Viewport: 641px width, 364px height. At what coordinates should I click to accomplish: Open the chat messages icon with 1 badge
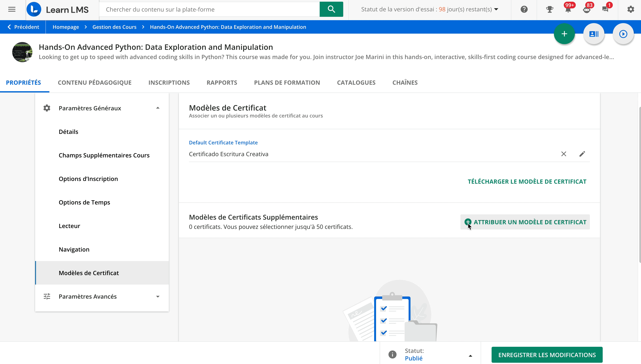(x=605, y=9)
